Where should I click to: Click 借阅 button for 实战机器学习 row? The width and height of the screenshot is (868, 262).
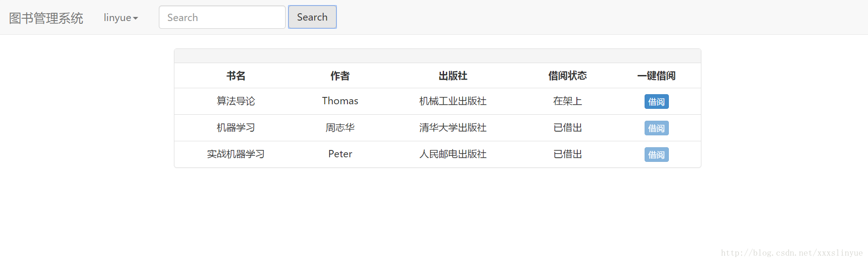click(x=656, y=155)
